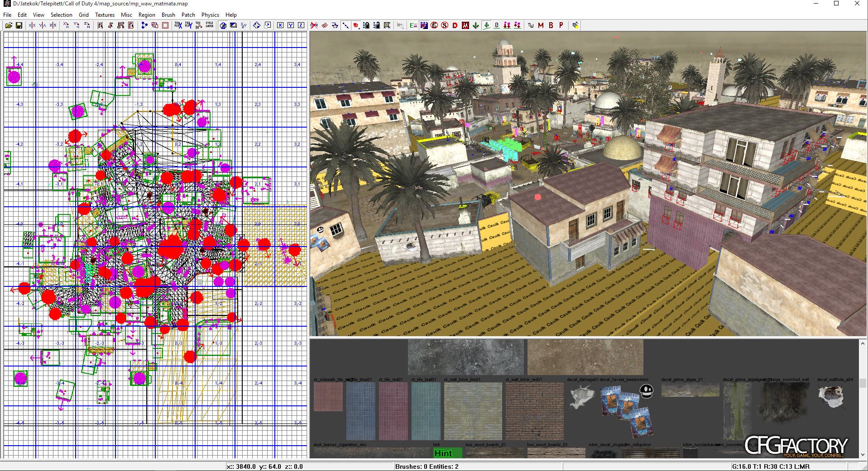Toggle the blue diagonal dotted line tool
868x471 pixels.
345,25
